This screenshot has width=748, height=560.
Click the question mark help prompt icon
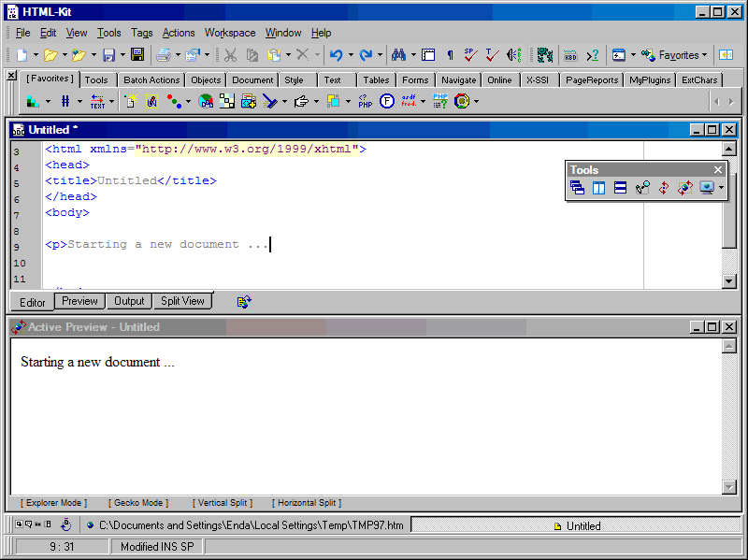click(593, 55)
